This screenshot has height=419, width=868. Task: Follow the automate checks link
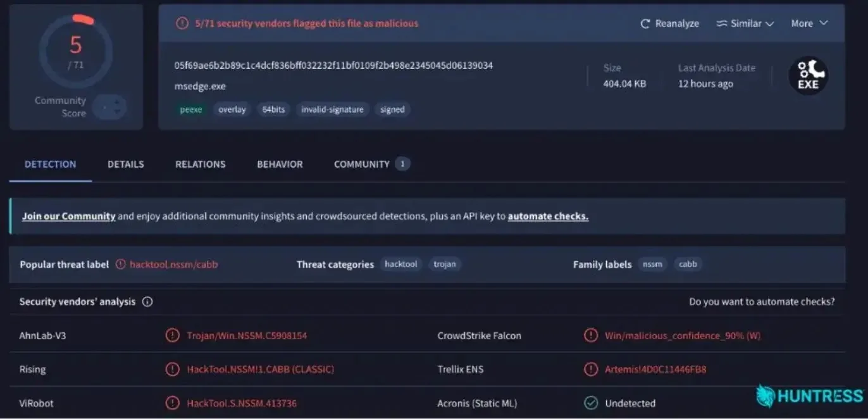[x=548, y=216]
